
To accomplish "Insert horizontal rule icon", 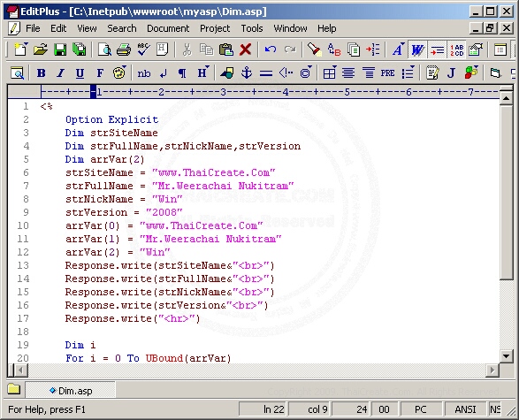I will (266, 73).
